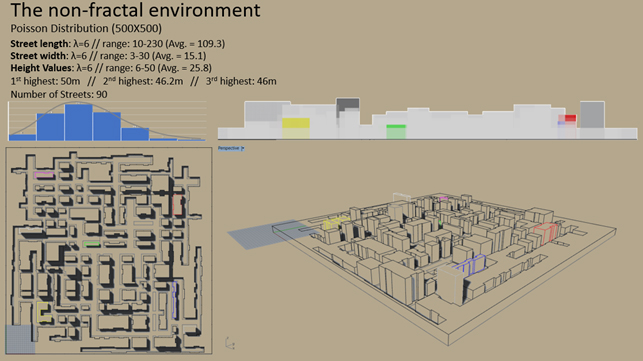Click the tallest blue histogram bar
Screen dimensions: 643x361
(x=79, y=123)
